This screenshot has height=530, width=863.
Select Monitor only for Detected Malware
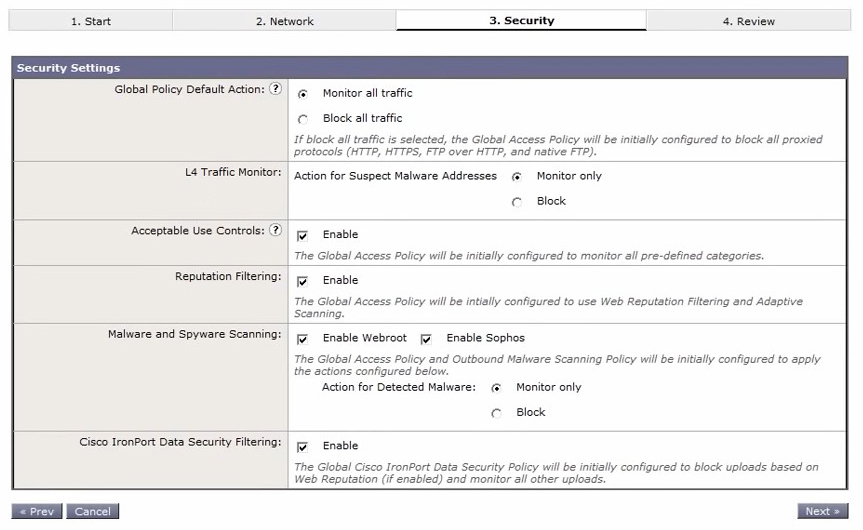click(496, 388)
